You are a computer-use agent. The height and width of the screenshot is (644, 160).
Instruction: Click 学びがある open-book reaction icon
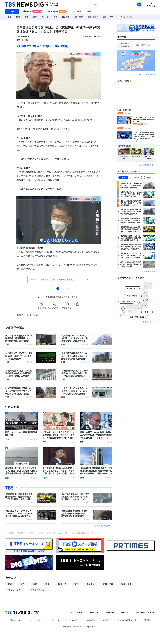(67, 304)
